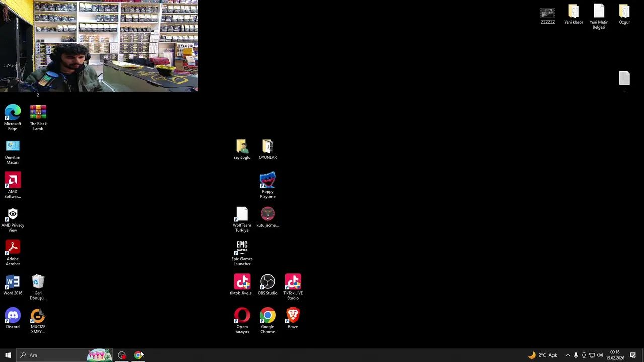
Task: Open the volume control tray icon
Action: click(x=600, y=355)
